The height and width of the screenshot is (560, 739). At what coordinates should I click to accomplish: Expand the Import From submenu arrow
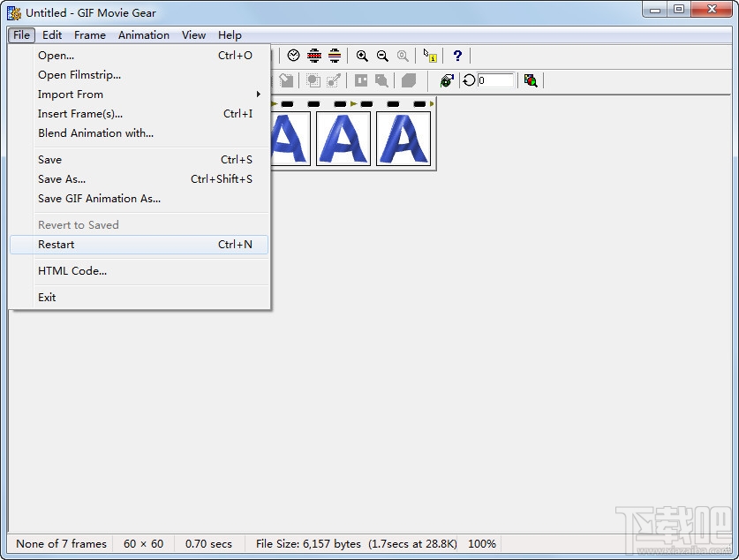(259, 95)
